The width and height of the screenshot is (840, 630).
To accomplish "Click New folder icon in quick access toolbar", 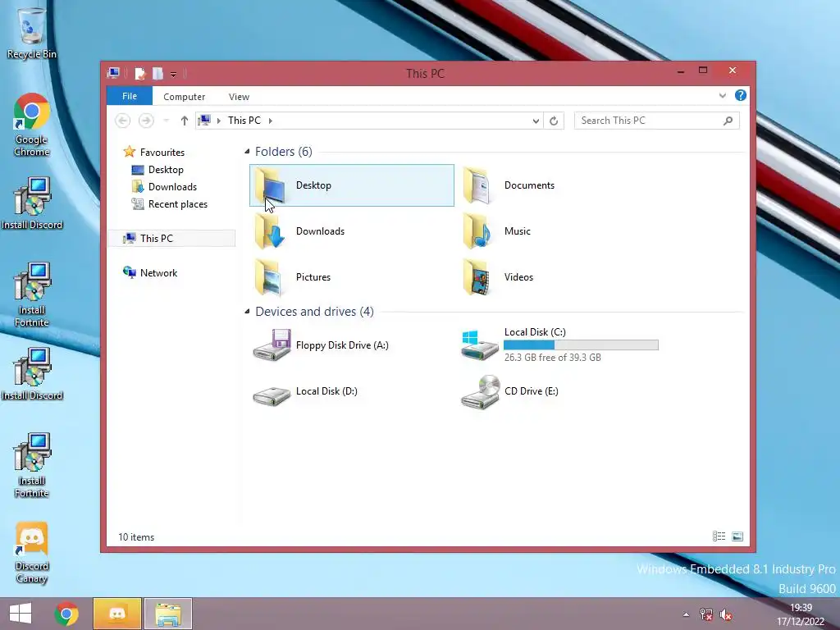I will click(157, 73).
